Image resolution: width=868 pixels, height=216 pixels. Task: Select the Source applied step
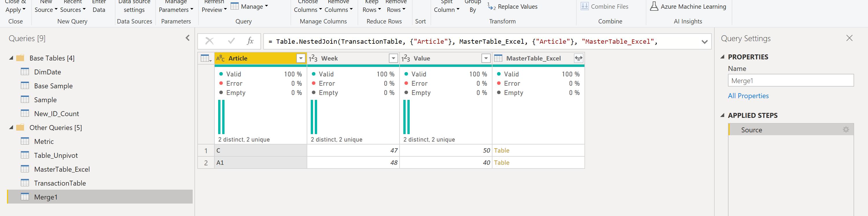pos(791,130)
